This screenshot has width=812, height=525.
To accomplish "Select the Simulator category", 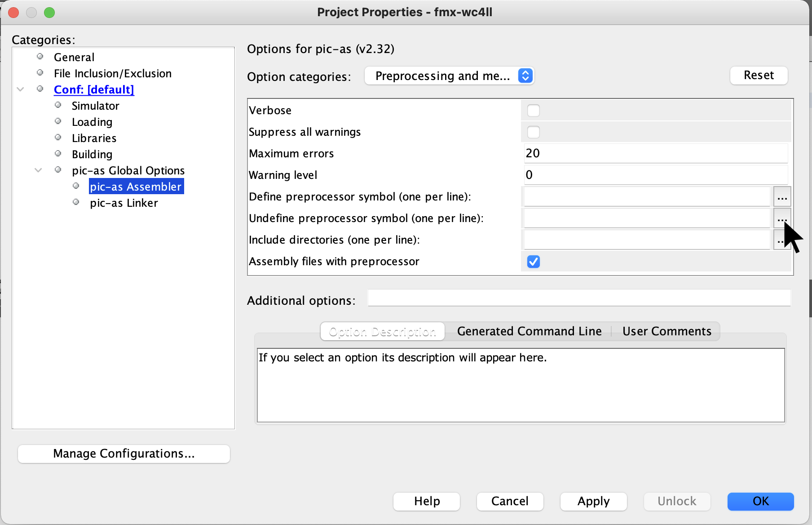I will click(x=95, y=106).
